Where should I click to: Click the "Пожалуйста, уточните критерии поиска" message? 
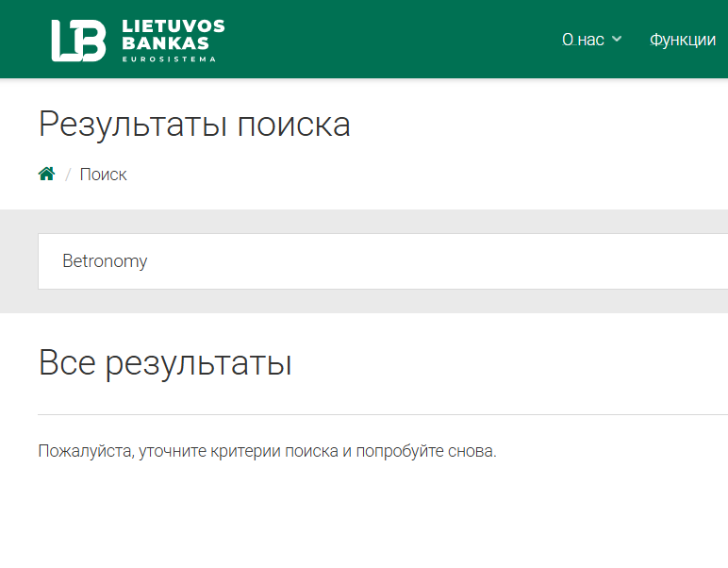point(267,451)
